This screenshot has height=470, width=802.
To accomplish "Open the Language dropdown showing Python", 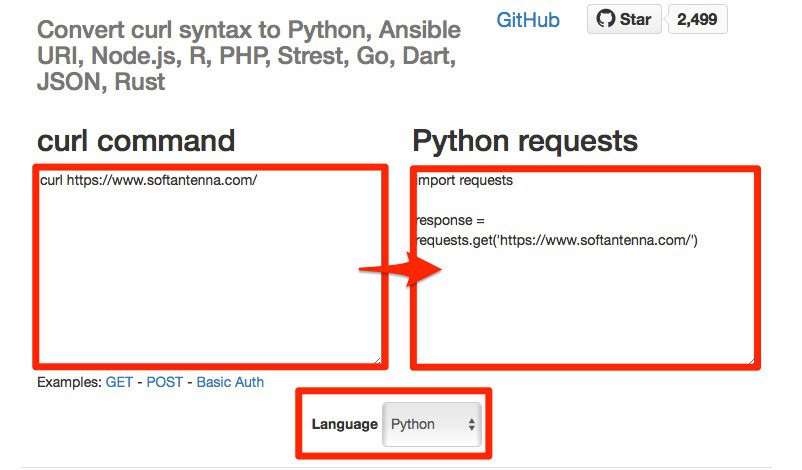I will 432,424.
